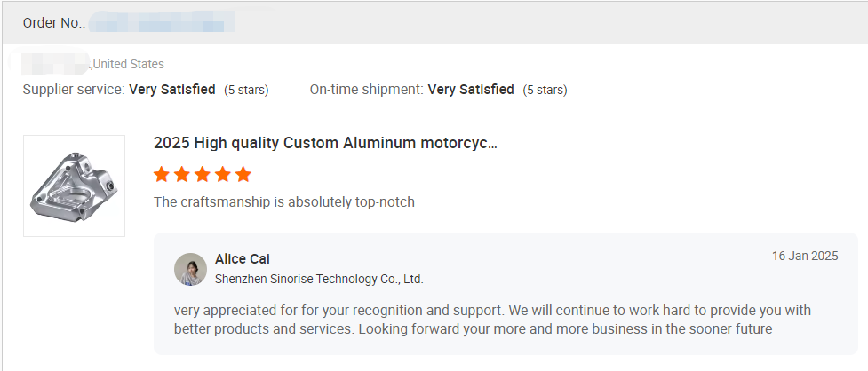Open the 2025 High quality Custom Aluminum product title
Screen dimensions: 868x371
325,143
